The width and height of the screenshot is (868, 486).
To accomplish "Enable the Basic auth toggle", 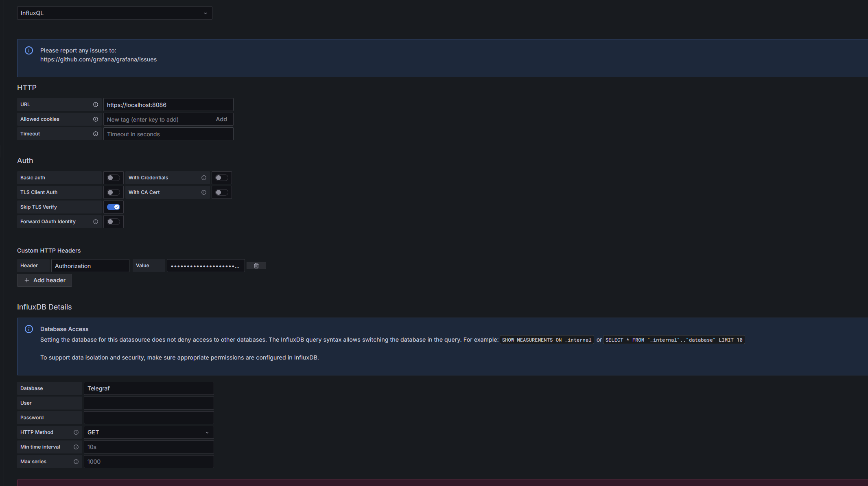I will pos(113,178).
